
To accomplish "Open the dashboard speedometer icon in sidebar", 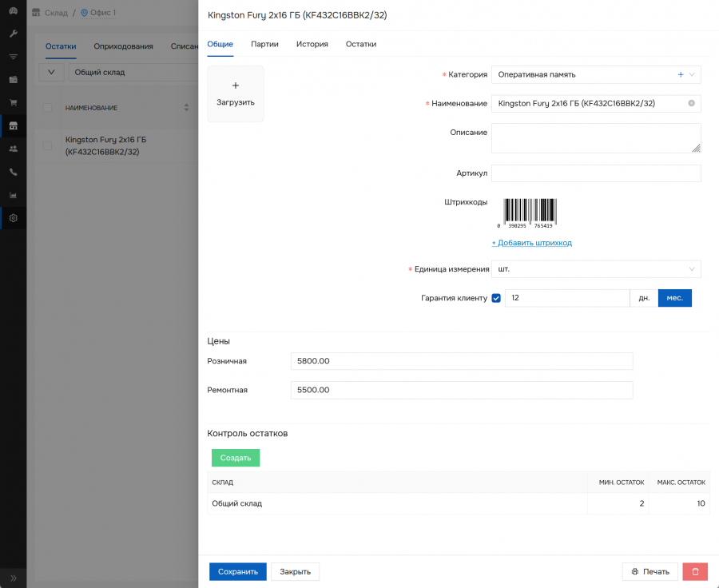I will click(14, 10).
